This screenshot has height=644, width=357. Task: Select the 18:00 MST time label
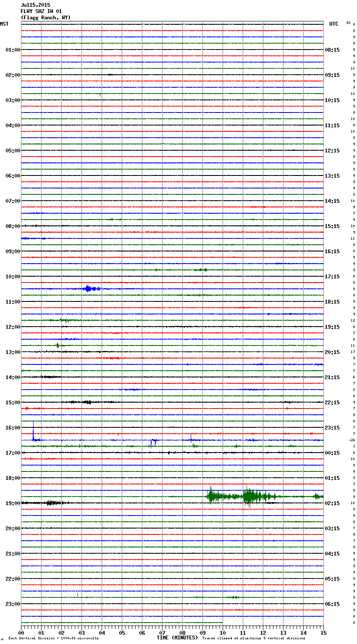(13, 478)
